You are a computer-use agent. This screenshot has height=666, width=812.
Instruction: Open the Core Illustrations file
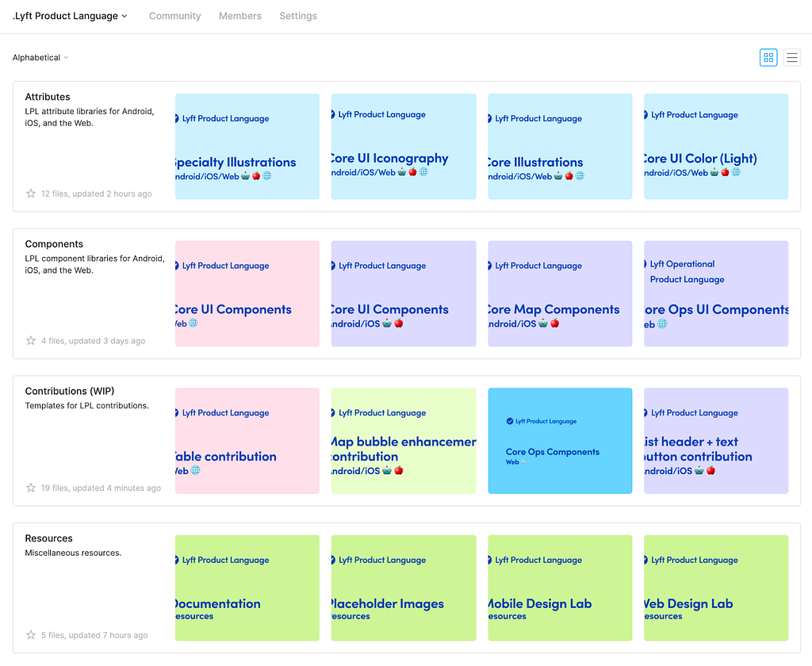pyautogui.click(x=560, y=147)
